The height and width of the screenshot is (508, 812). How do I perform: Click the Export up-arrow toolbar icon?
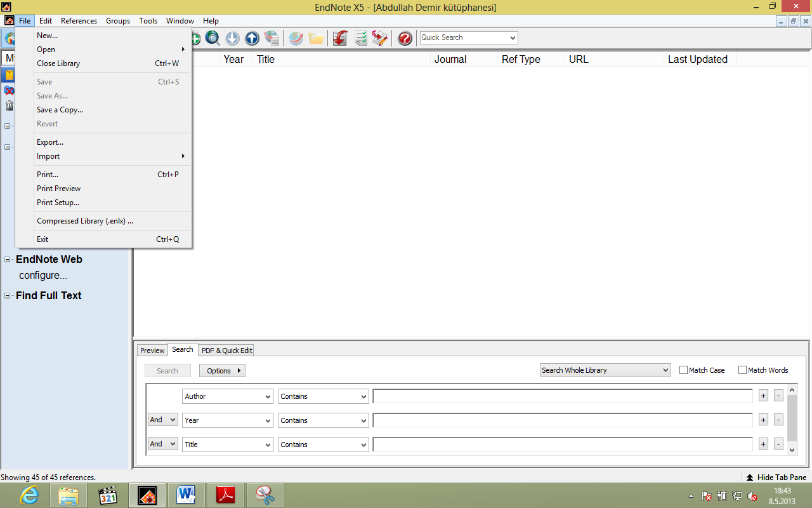[252, 38]
